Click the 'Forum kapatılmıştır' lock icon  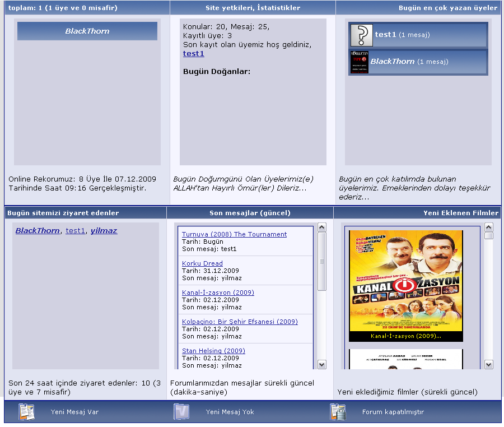coord(338,412)
